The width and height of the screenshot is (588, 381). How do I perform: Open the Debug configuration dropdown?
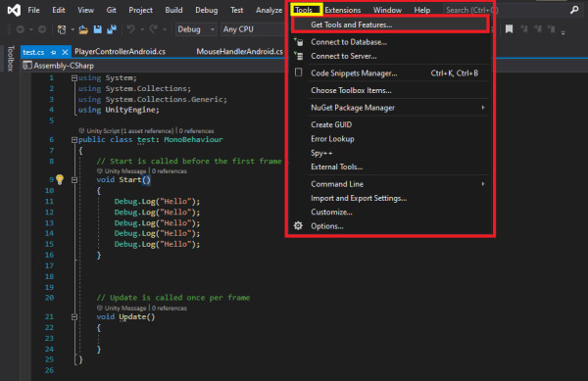pyautogui.click(x=196, y=29)
